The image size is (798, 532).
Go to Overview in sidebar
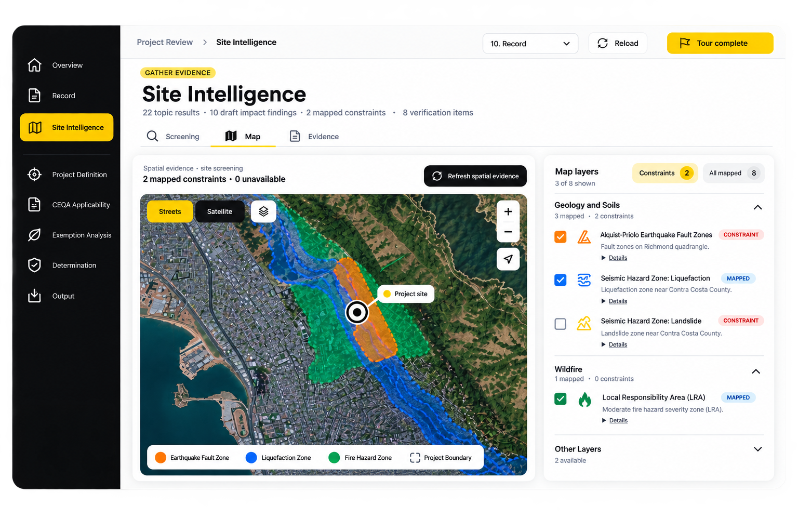point(66,65)
